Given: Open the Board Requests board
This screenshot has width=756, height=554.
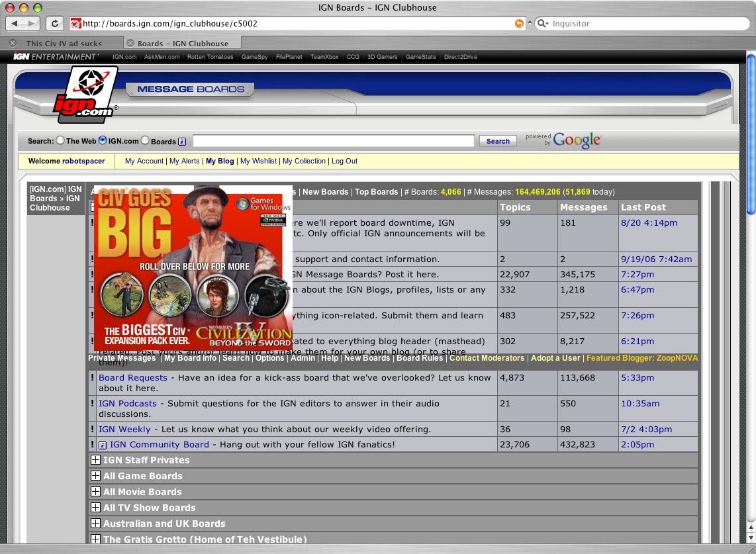Looking at the screenshot, I should click(133, 377).
